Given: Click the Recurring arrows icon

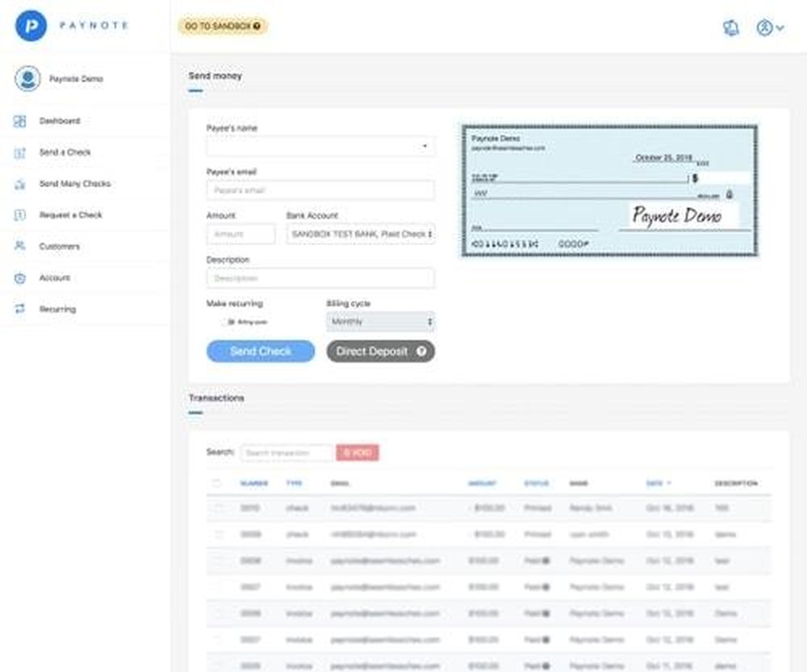Looking at the screenshot, I should point(19,309).
